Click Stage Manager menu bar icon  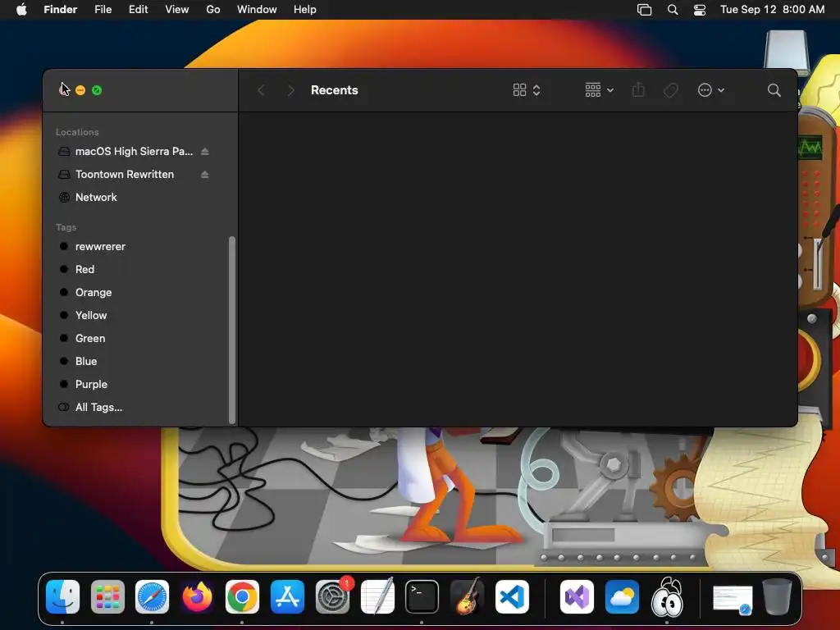(x=645, y=10)
